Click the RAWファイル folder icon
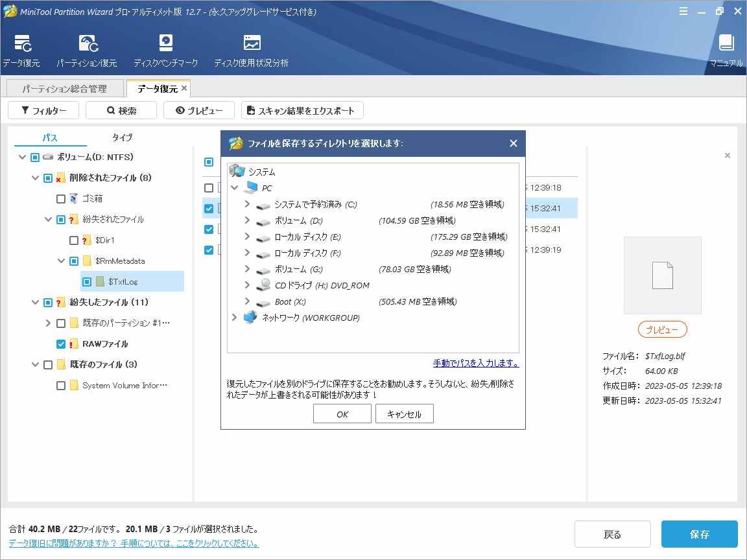Screen dimensions: 747x560 pos(74,344)
